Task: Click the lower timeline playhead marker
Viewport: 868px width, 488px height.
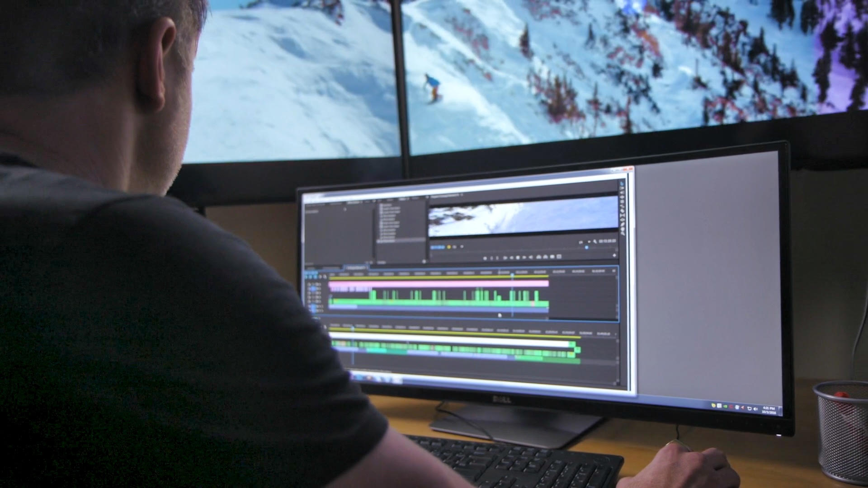Action: tap(353, 328)
